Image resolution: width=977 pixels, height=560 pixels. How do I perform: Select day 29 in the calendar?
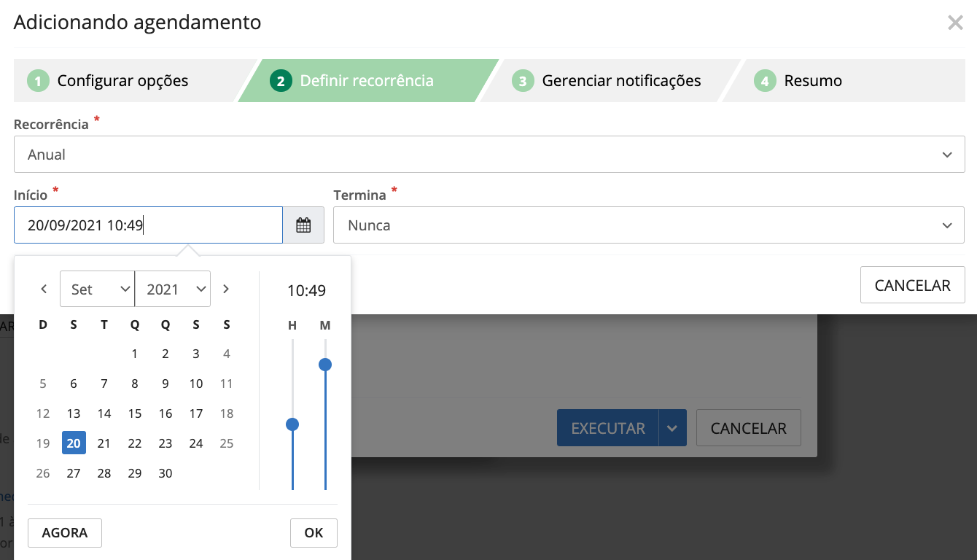[x=135, y=473]
